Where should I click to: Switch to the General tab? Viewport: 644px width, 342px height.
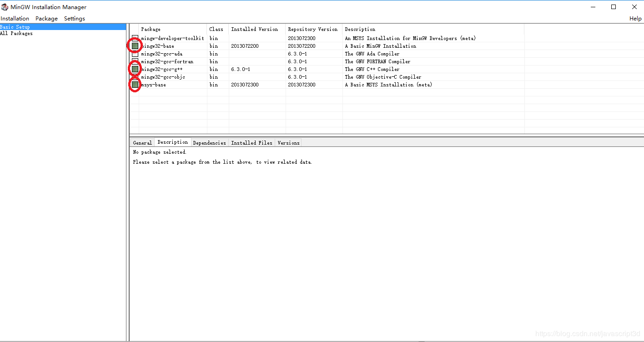[x=142, y=143]
